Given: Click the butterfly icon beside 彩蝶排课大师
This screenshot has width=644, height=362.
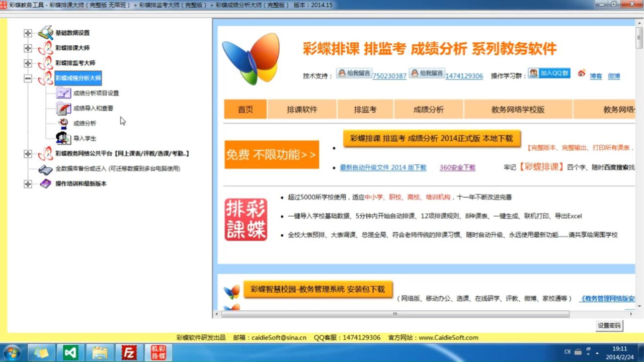Looking at the screenshot, I should (x=45, y=48).
